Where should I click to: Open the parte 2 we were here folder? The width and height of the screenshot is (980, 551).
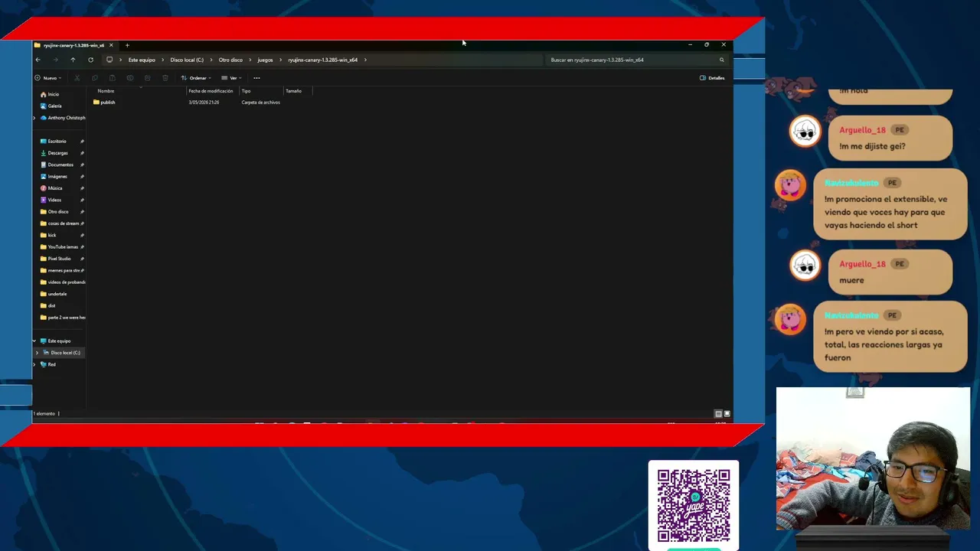pos(63,318)
